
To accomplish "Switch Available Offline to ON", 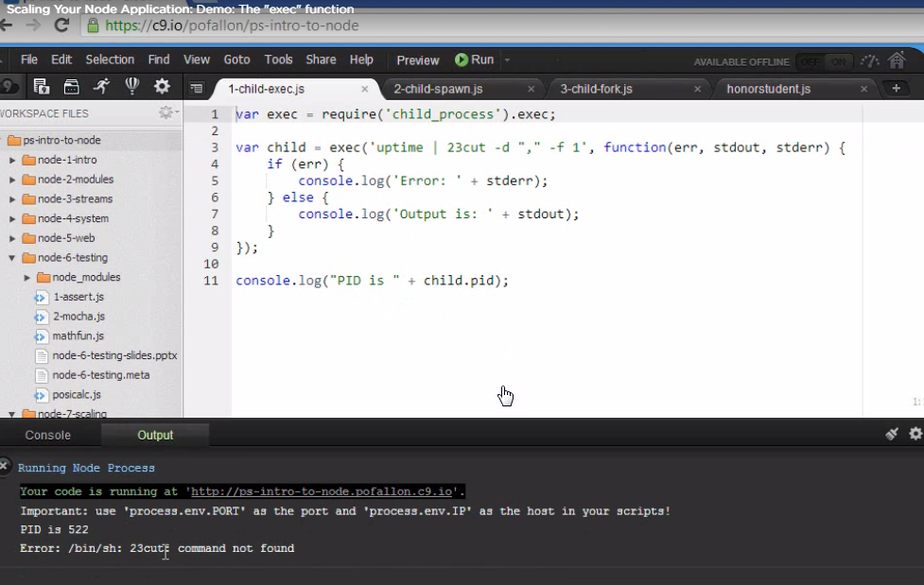I will tap(838, 61).
